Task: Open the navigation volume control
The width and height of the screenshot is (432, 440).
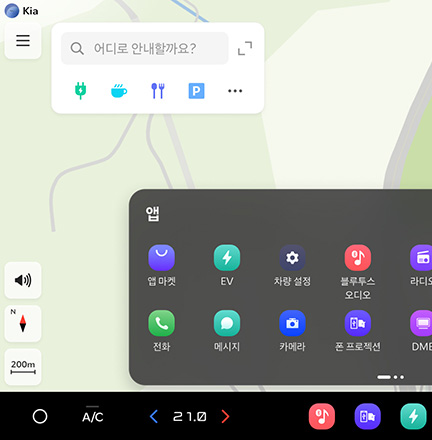Action: click(23, 280)
